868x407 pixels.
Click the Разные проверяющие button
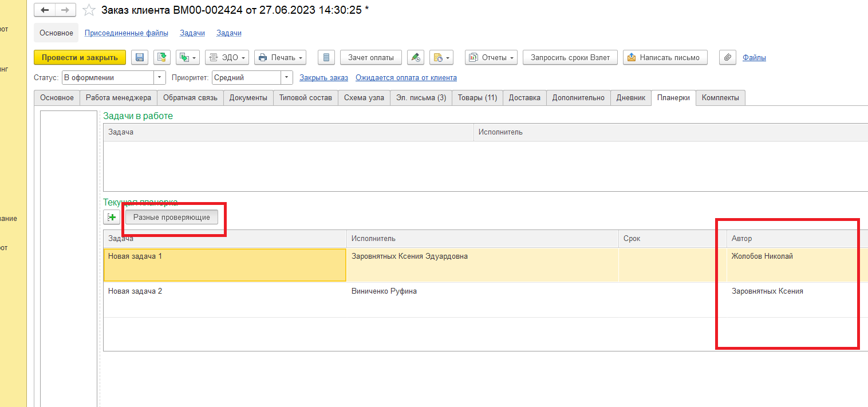[172, 218]
